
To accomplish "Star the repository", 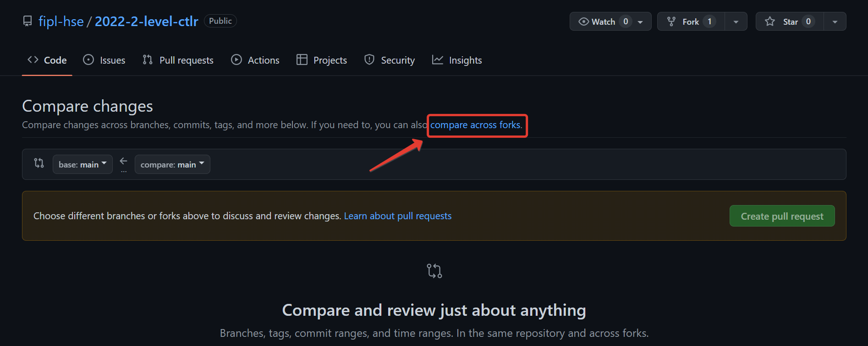I will 790,22.
